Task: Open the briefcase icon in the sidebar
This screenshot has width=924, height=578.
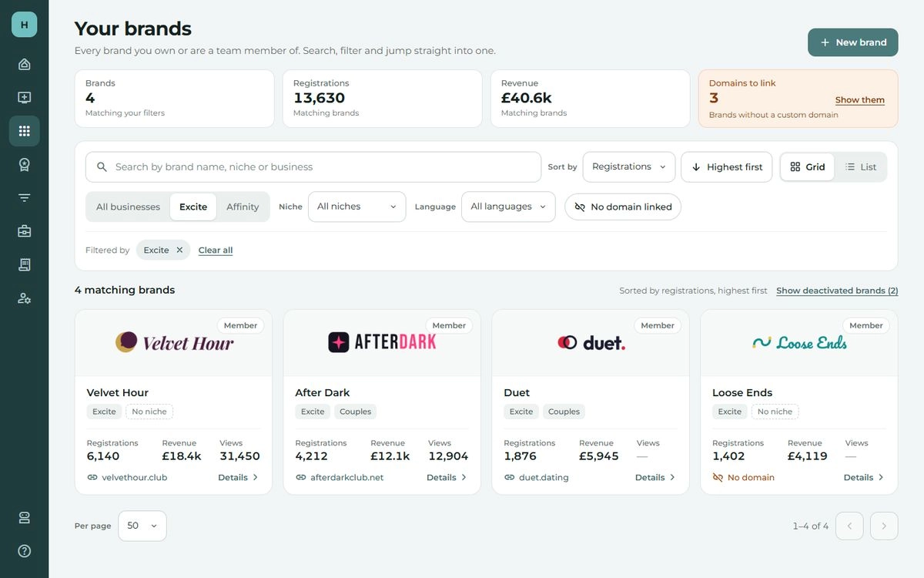Action: 24,231
